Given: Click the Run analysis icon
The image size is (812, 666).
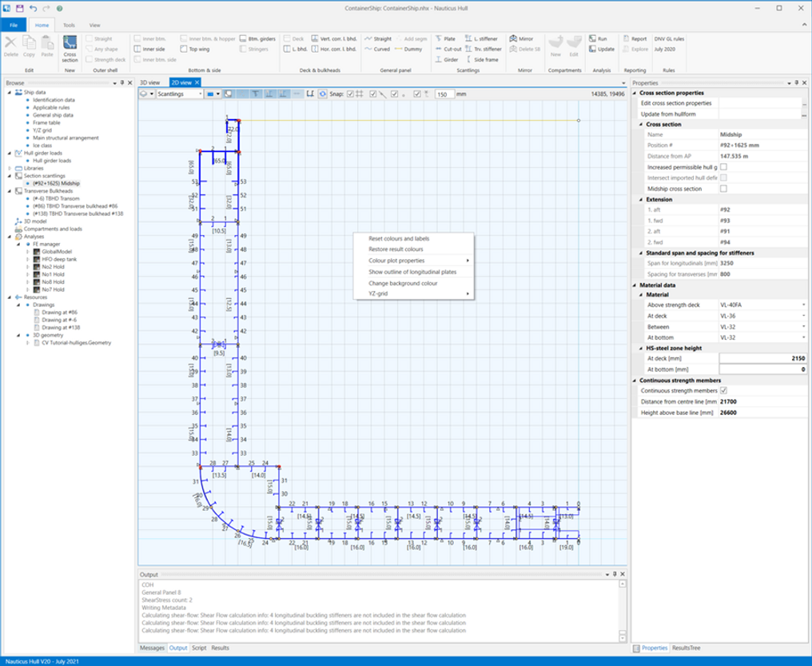Looking at the screenshot, I should pyautogui.click(x=591, y=38).
